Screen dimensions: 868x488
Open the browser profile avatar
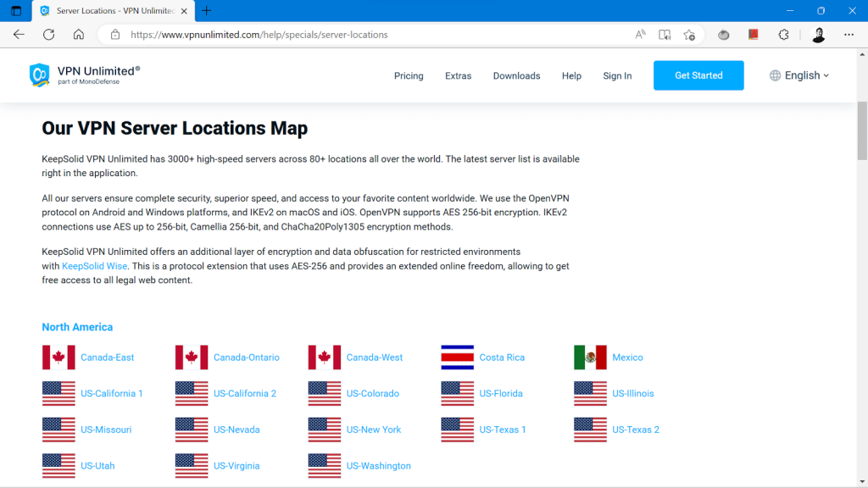pos(818,34)
